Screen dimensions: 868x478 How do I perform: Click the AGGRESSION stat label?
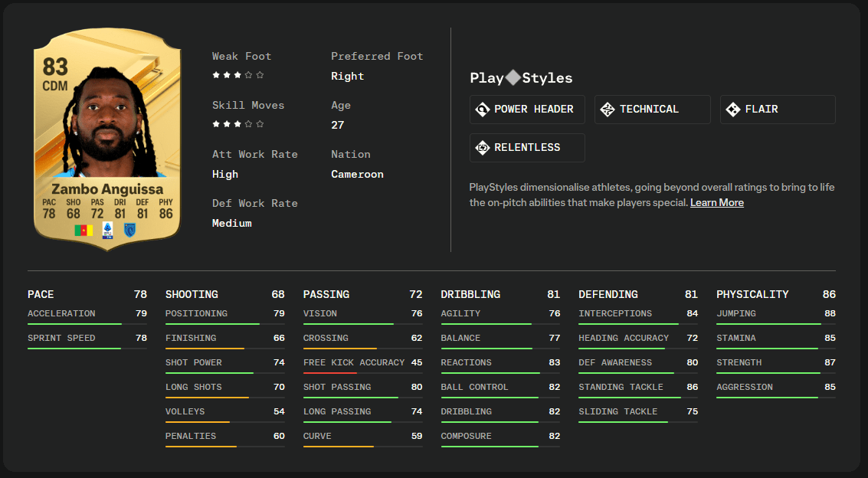pyautogui.click(x=745, y=388)
